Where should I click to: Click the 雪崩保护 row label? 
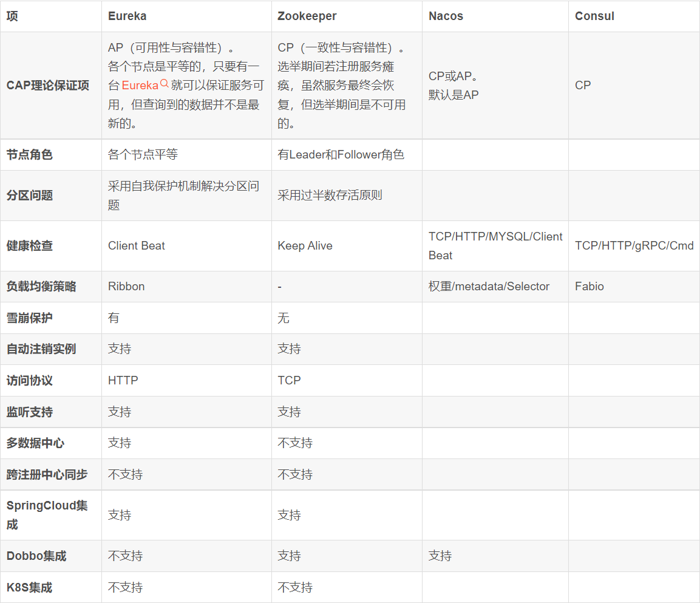(30, 318)
